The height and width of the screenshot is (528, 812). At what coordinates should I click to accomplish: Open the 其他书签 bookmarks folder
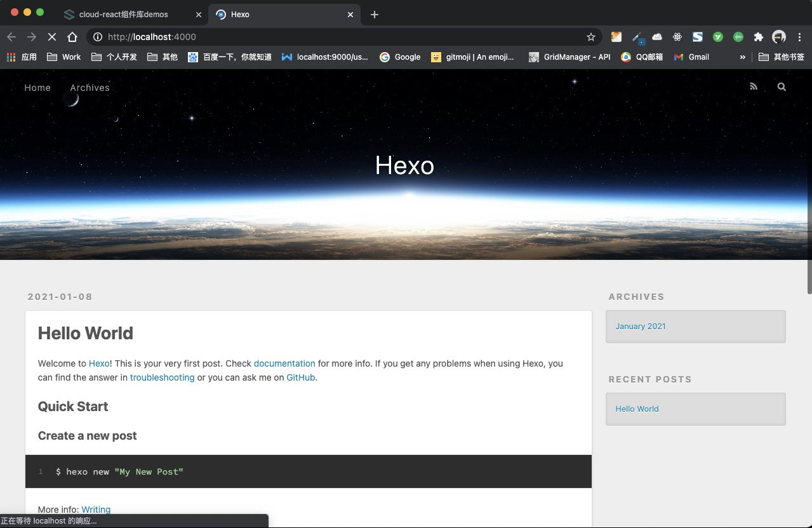pos(782,57)
